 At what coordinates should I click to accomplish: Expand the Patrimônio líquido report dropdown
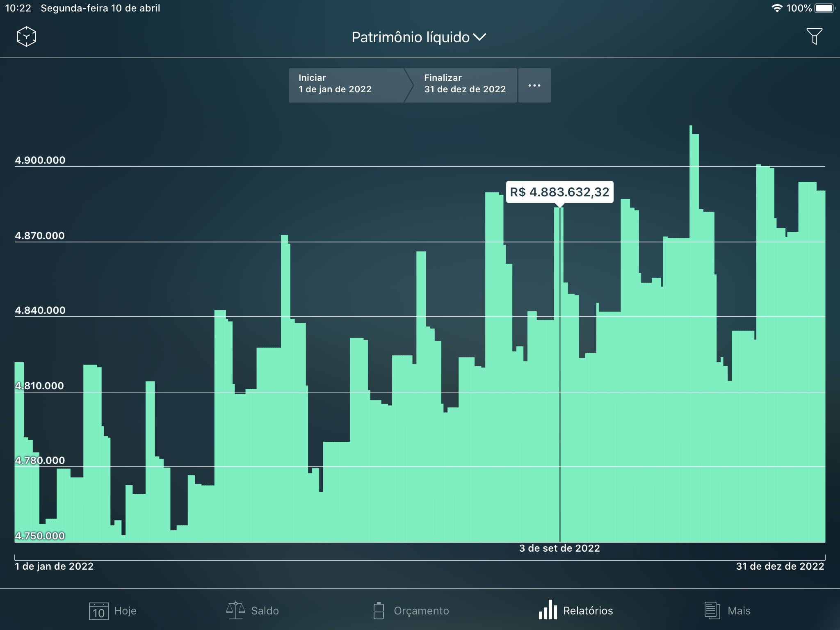419,37
